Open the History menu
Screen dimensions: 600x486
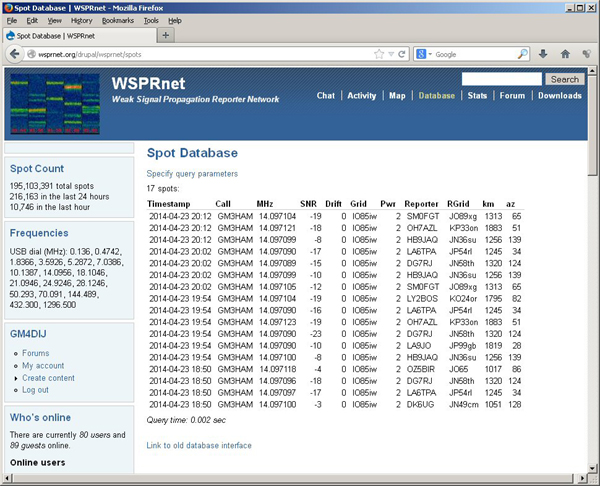82,21
